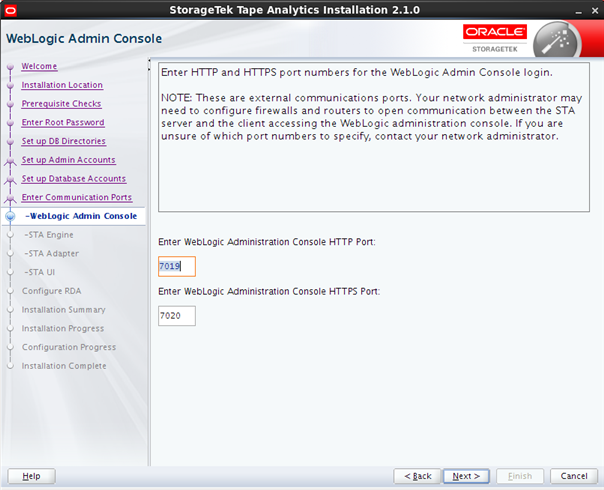Click the Help button
The width and height of the screenshot is (604, 490).
[32, 476]
